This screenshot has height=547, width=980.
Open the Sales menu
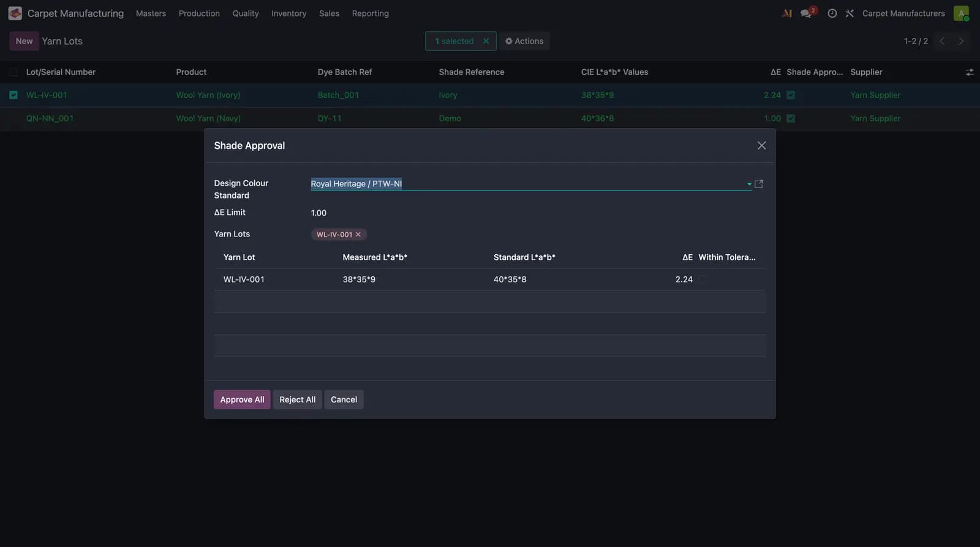pyautogui.click(x=329, y=13)
